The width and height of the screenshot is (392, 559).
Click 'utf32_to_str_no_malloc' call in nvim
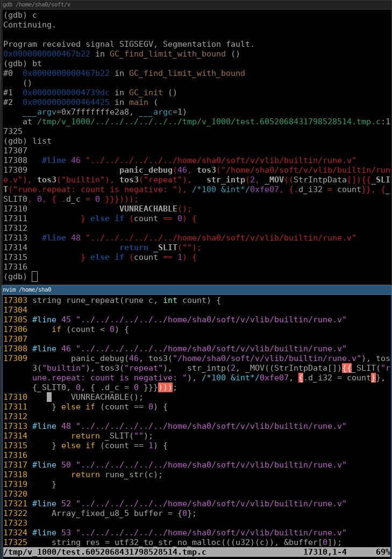pyautogui.click(x=167, y=543)
